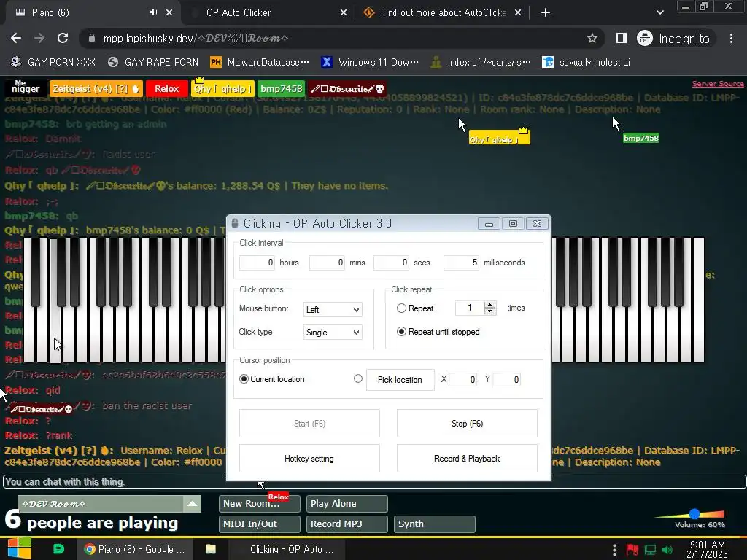Open a new browser tab
747x560 pixels.
(546, 13)
